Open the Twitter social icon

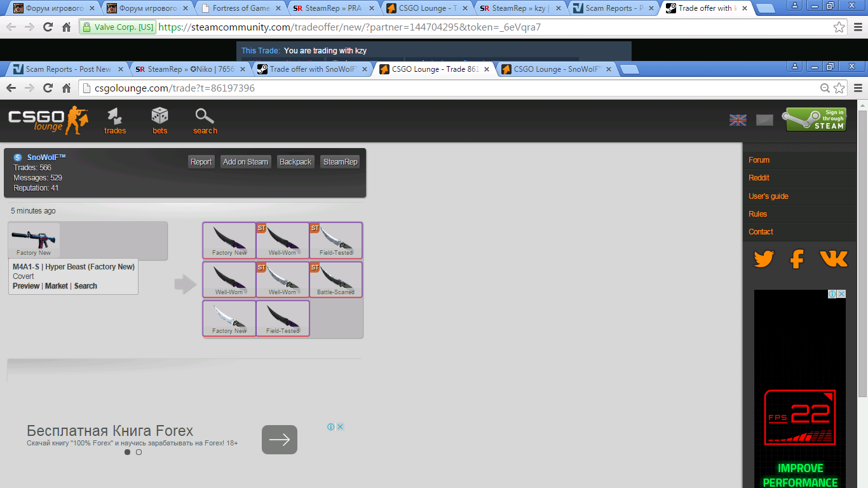(x=764, y=259)
